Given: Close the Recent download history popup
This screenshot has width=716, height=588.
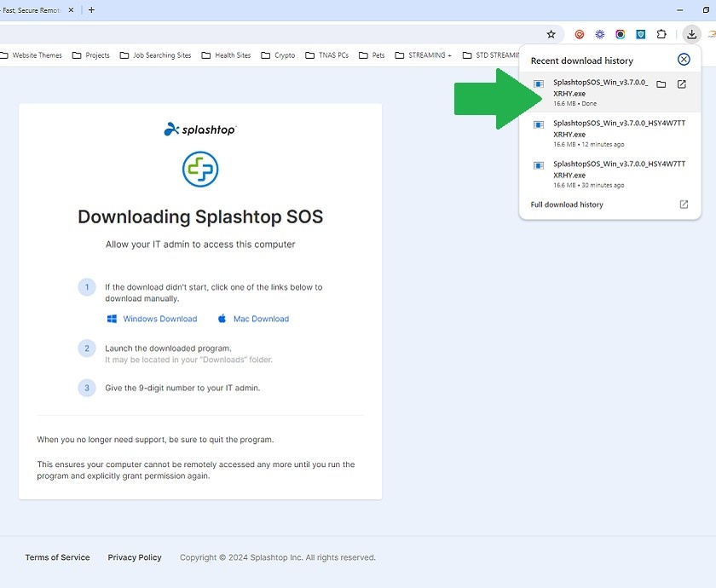Looking at the screenshot, I should point(684,60).
